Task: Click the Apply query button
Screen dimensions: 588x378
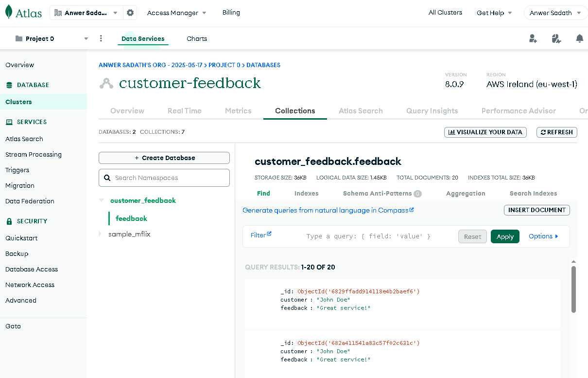Action: click(505, 236)
